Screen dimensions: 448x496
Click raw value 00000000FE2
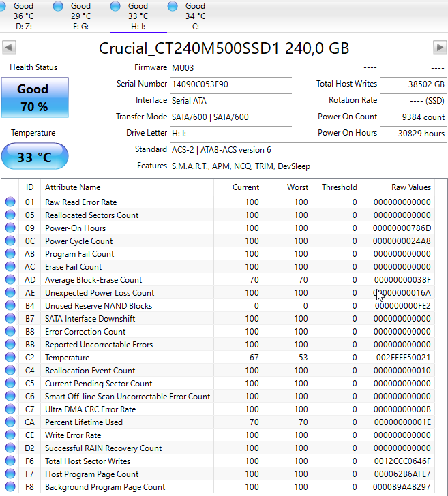pos(403,305)
